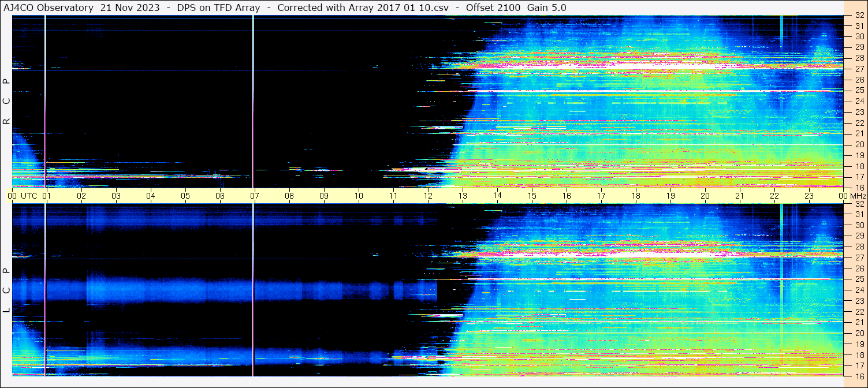Click the AJ4CO Observatory title text

point(48,8)
